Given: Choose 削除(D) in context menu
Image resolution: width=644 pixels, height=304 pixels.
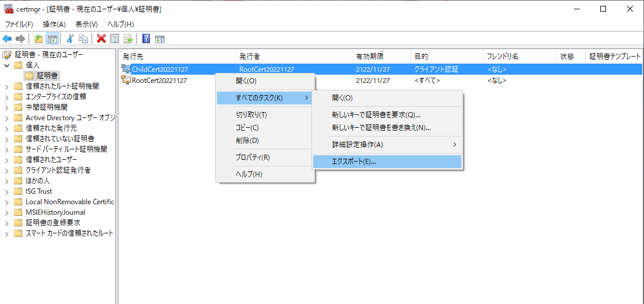Looking at the screenshot, I should (265, 140).
